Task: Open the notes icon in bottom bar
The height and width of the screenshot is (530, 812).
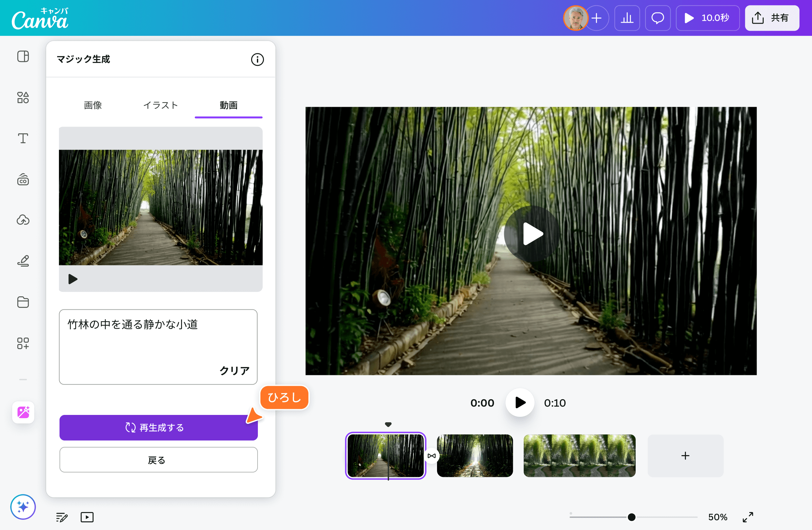Action: pos(62,517)
